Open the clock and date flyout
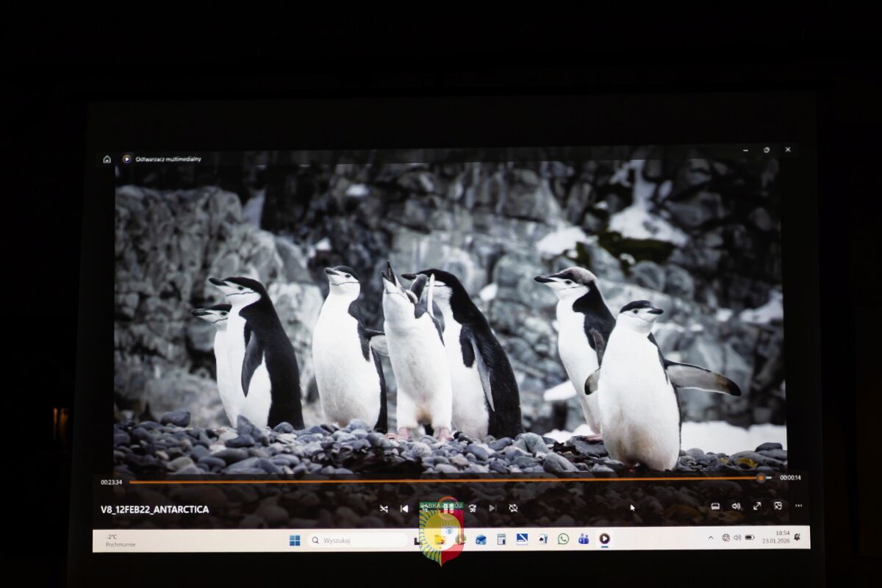This screenshot has height=588, width=882. 781,537
